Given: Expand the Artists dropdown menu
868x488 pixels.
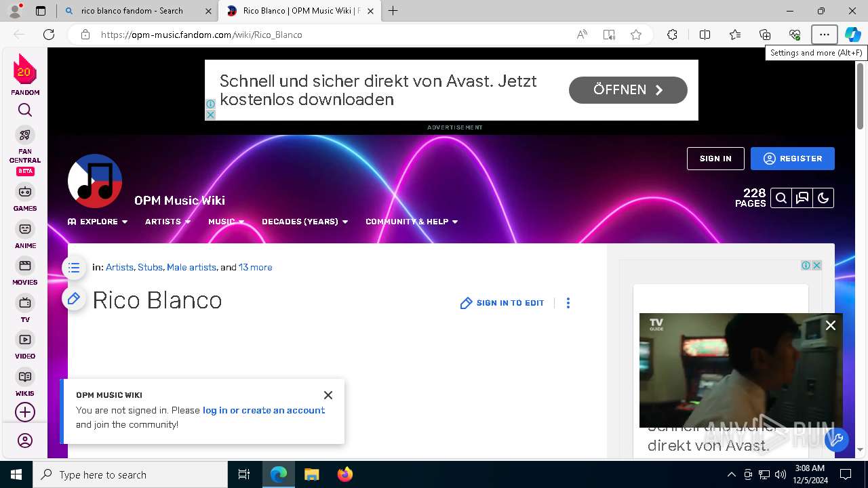Looking at the screenshot, I should (x=167, y=222).
